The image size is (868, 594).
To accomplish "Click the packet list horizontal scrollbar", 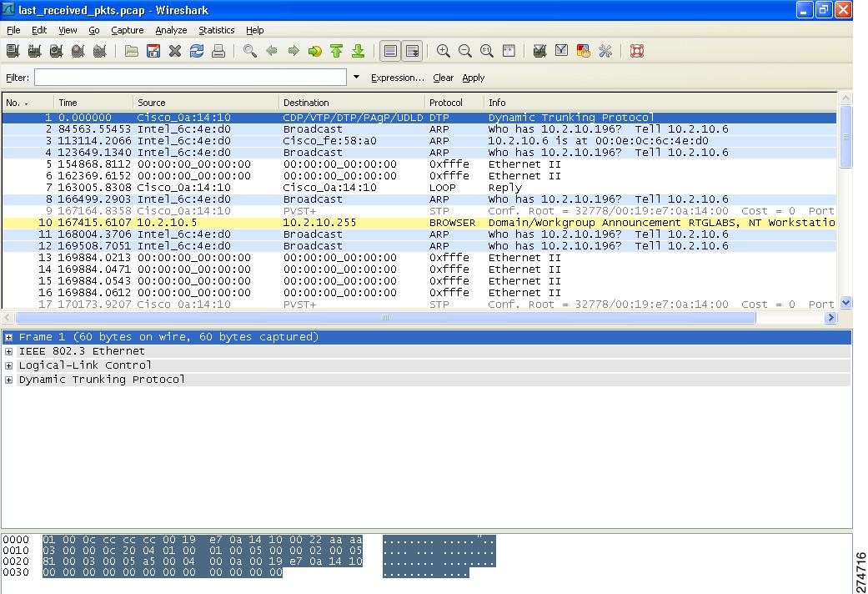I will 385,318.
